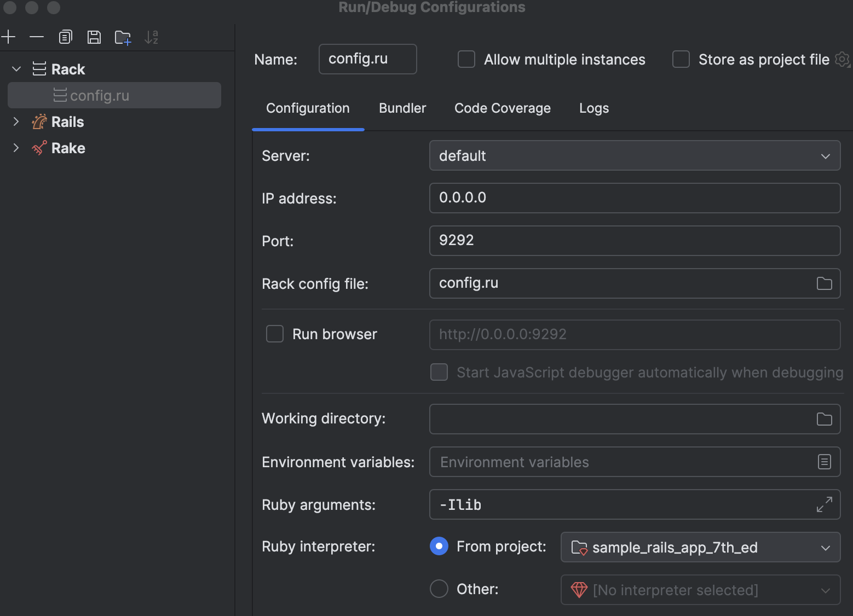Add a new run configuration
The height and width of the screenshot is (616, 853).
tap(8, 37)
